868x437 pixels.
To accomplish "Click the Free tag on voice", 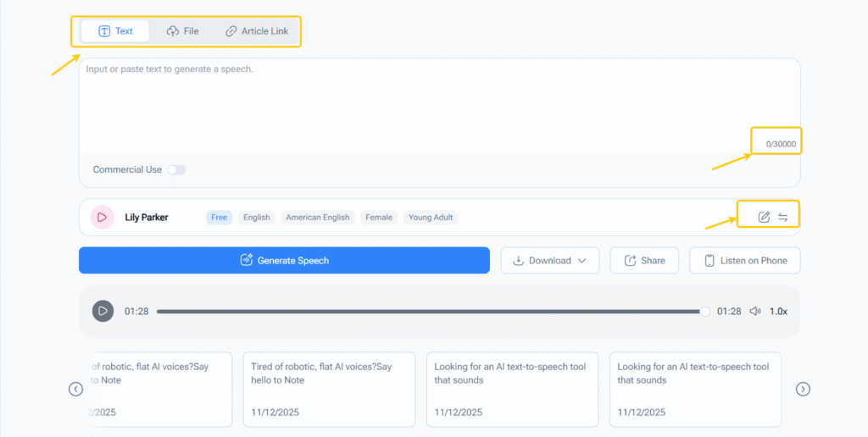I will click(219, 218).
